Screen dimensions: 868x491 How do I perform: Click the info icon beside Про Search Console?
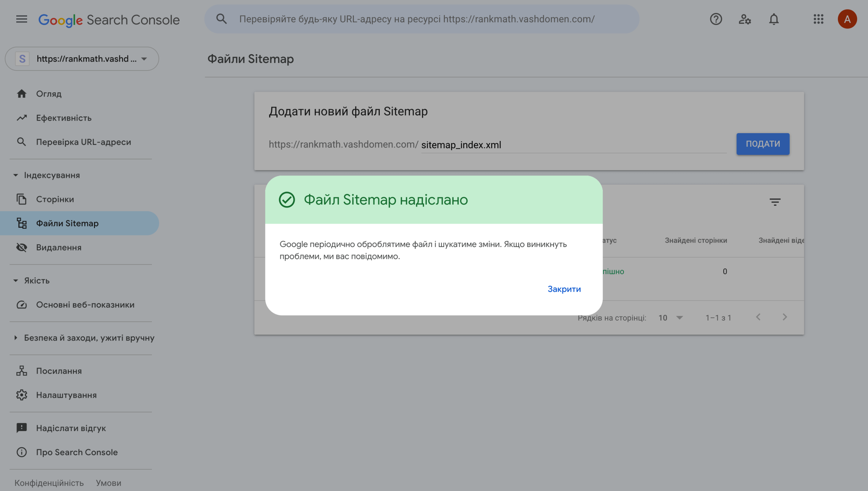point(22,452)
